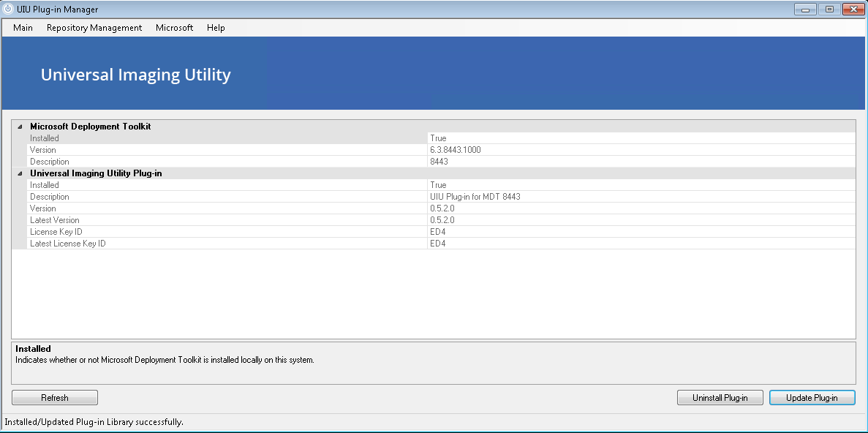This screenshot has width=868, height=433.
Task: Click the Update Plug-in button
Action: click(812, 398)
